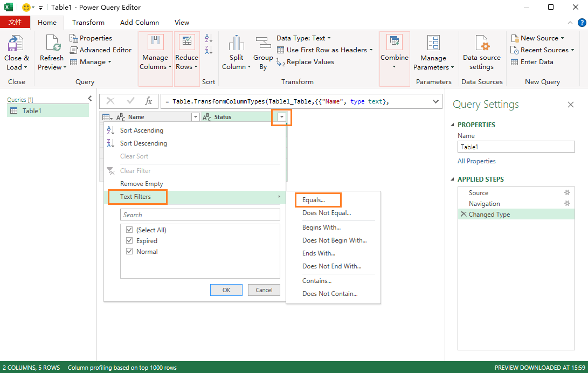Select the Split Column tool
The image size is (588, 373).
pos(236,52)
